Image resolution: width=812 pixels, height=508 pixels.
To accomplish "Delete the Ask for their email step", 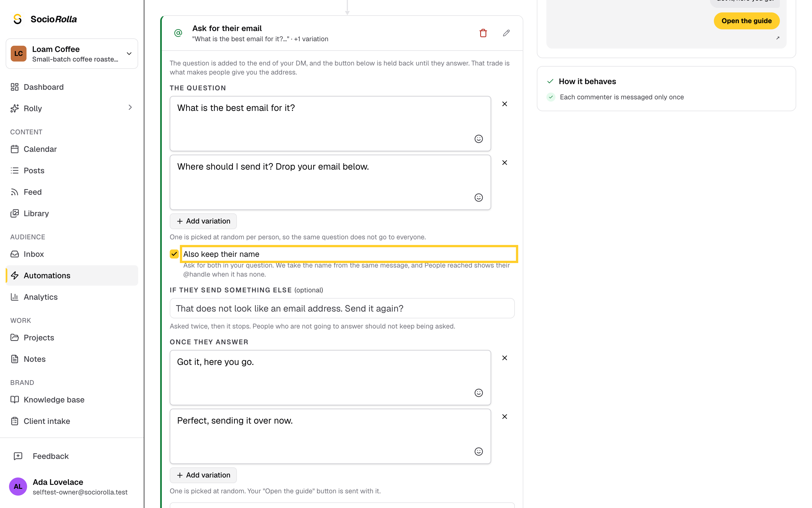I will pos(483,33).
